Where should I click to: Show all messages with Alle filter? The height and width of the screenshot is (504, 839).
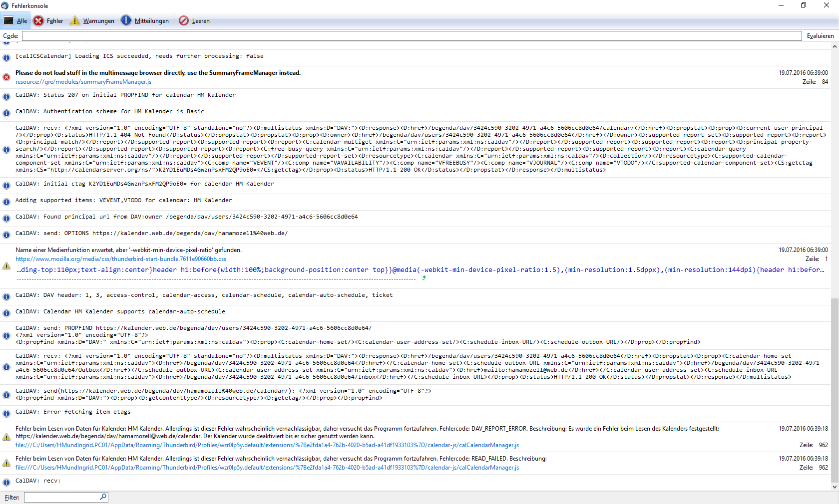coord(15,20)
